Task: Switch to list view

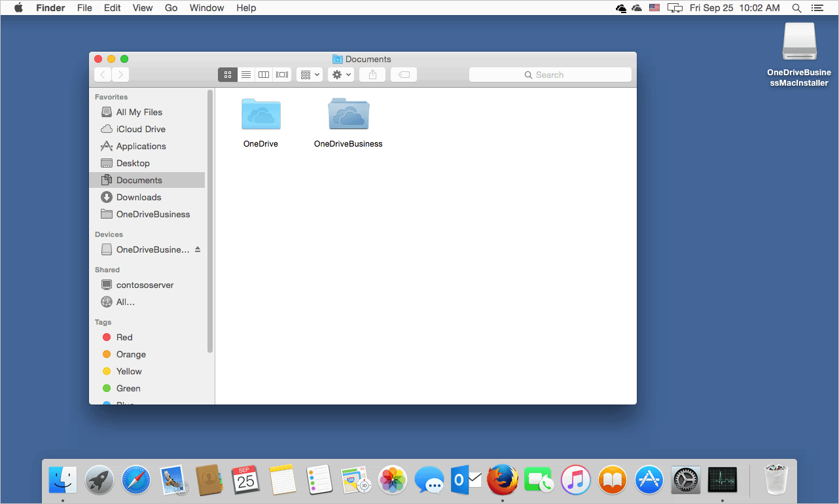Action: pos(246,75)
